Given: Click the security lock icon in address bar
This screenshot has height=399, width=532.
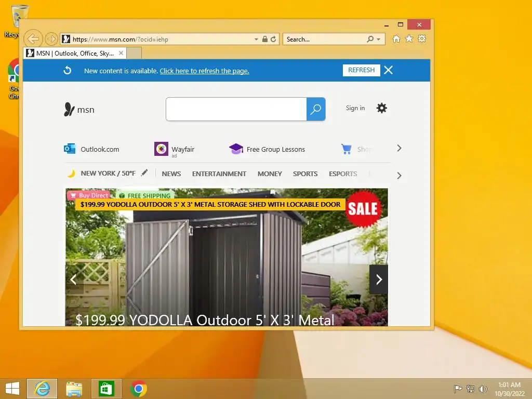Looking at the screenshot, I should point(265,39).
